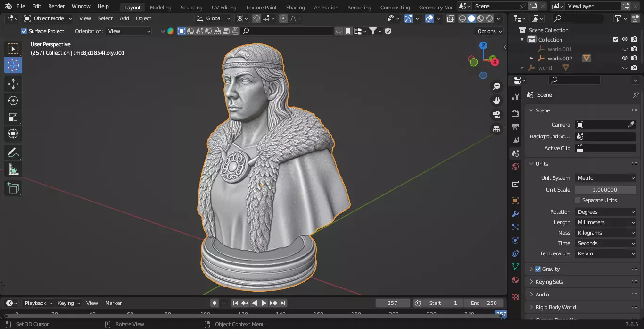This screenshot has width=644, height=329.
Task: Open the Object properties tab
Action: (x=515, y=201)
